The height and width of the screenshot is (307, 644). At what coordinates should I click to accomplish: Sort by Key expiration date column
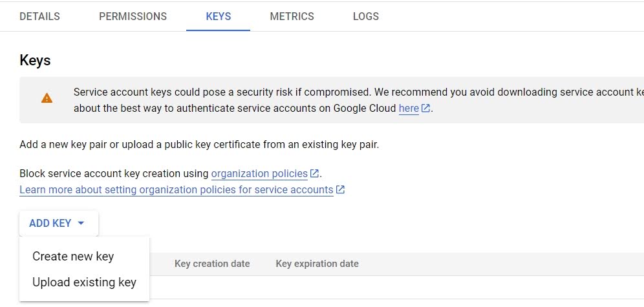[x=317, y=264]
